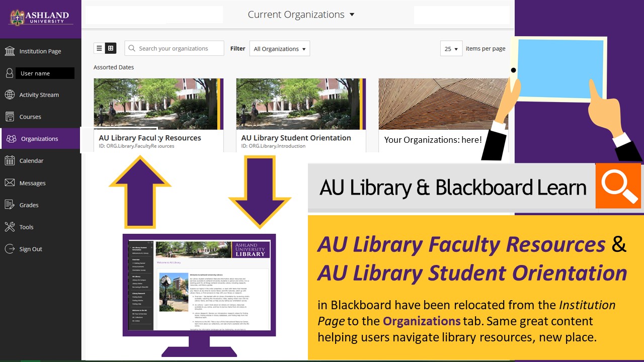Click AU Library Faculty Resources card image
The width and height of the screenshot is (644, 362).
158,104
